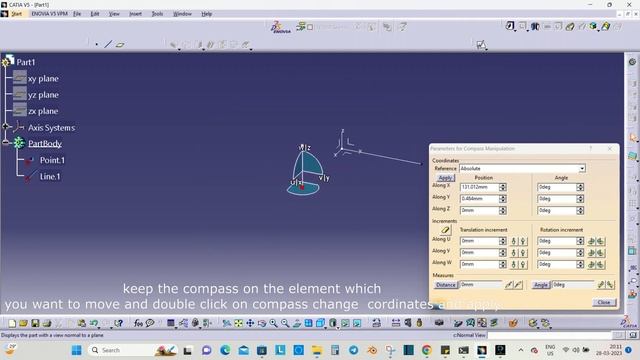Screen dimensions: 640x360
Task: Select Point.1 in the specification tree
Action: [x=52, y=160]
